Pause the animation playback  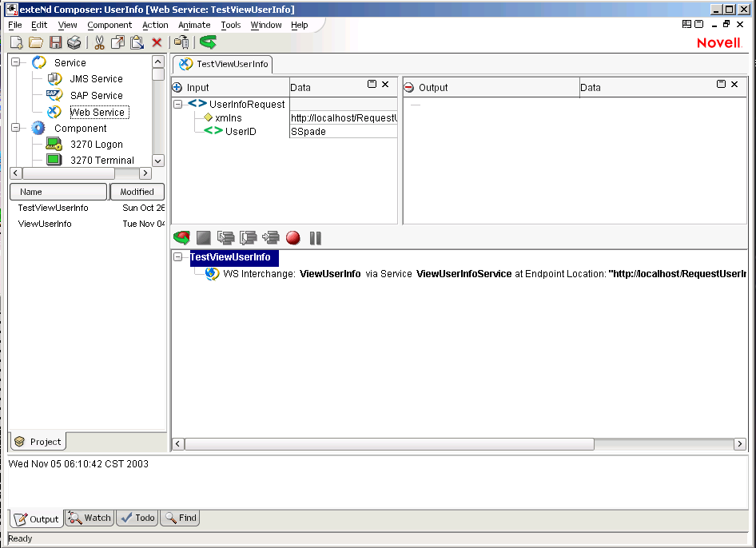click(314, 237)
